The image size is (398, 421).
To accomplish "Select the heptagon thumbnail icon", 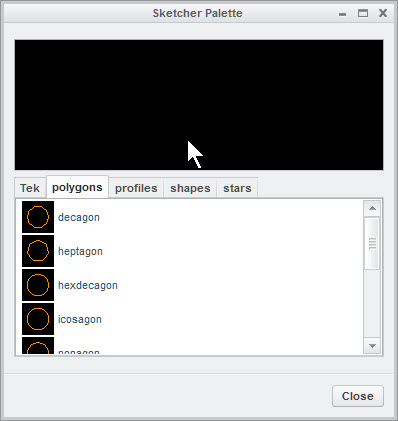I will point(38,251).
